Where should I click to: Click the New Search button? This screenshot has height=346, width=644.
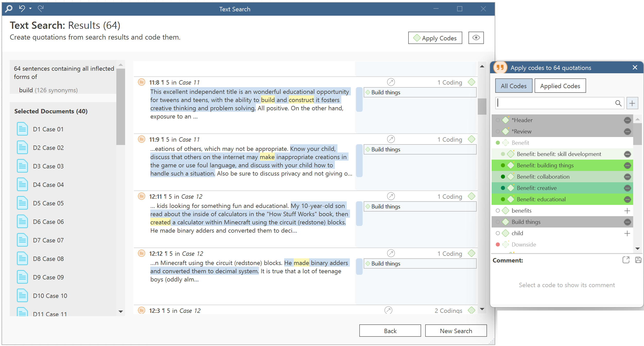click(456, 331)
